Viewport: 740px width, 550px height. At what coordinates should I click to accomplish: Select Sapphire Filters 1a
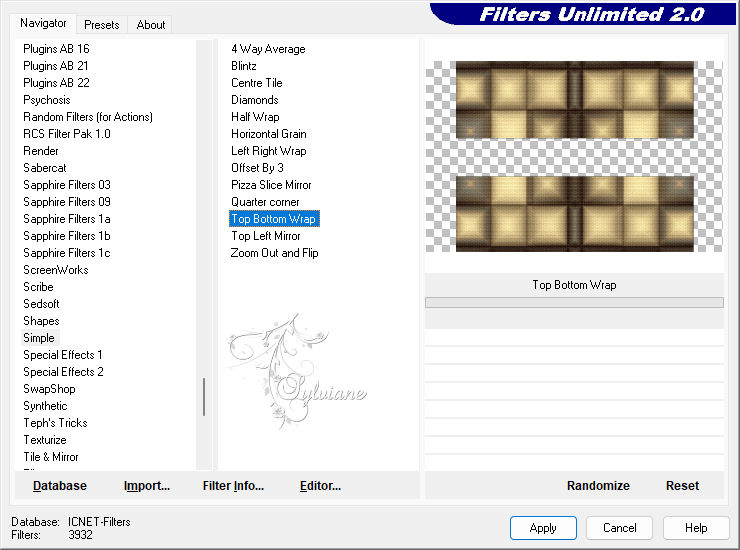(x=67, y=219)
